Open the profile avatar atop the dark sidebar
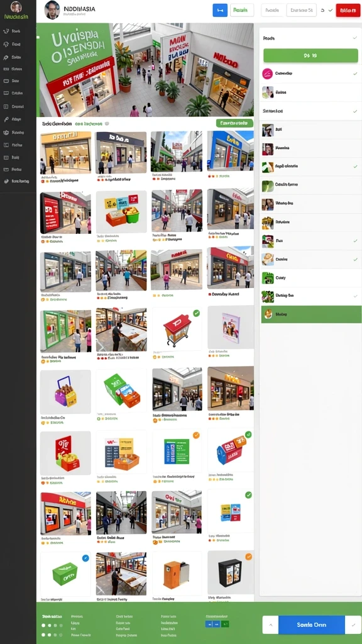 click(x=16, y=7)
